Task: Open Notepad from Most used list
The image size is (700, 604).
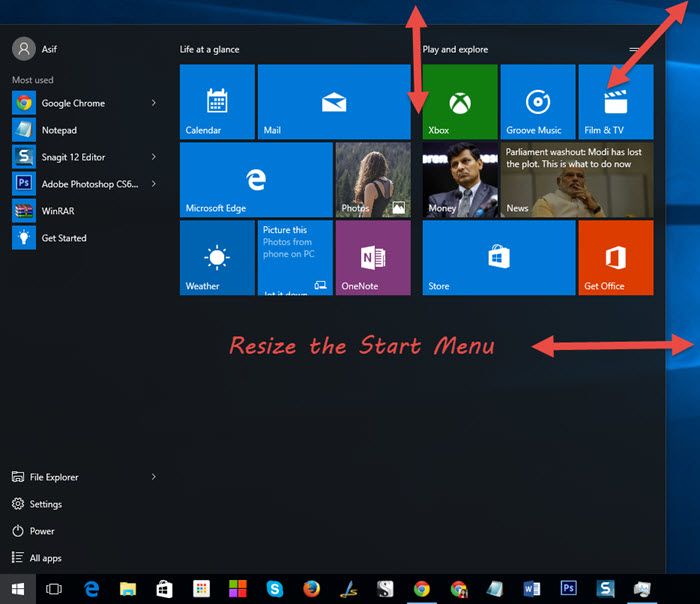Action: point(85,130)
